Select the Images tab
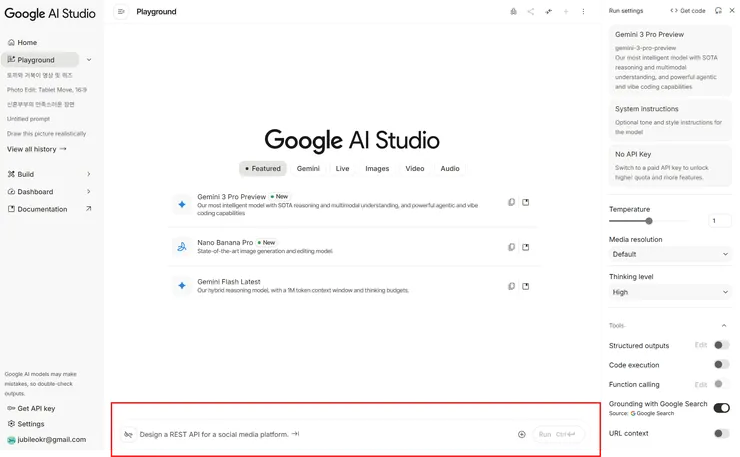The image size is (740, 457). click(377, 169)
